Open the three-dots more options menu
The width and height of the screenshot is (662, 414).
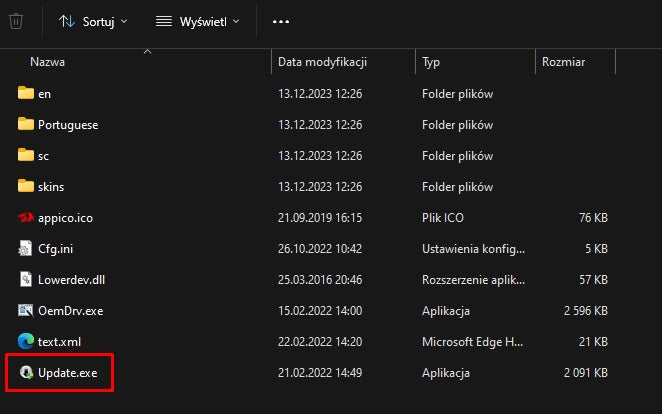281,22
